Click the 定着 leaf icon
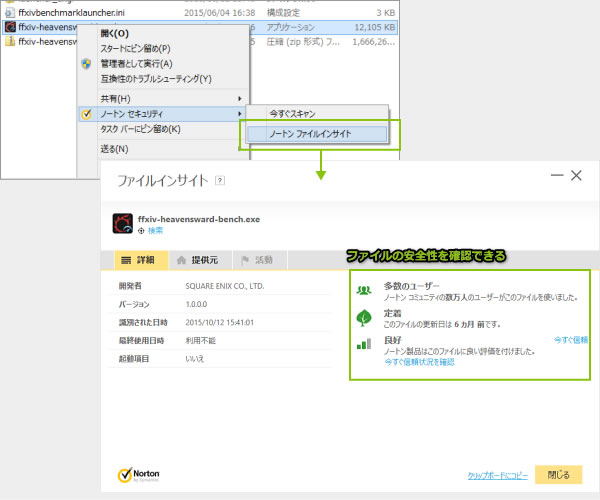Viewport: 600px width, 500px height. tap(364, 318)
